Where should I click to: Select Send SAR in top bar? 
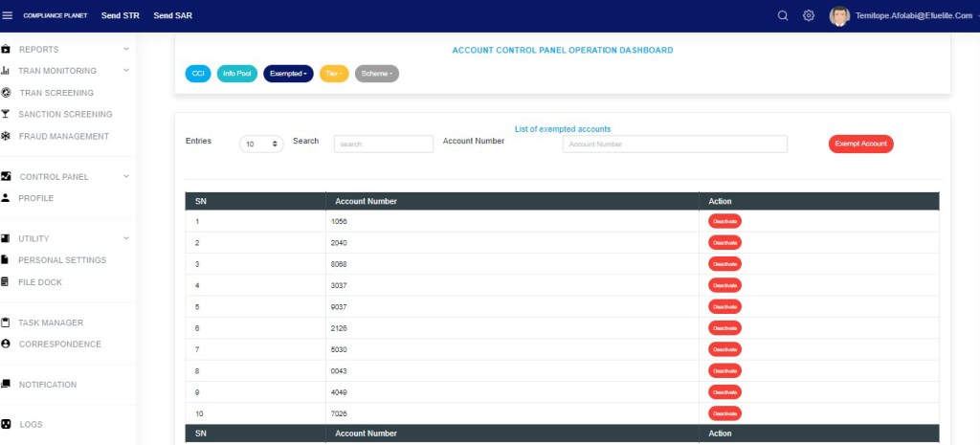click(172, 15)
